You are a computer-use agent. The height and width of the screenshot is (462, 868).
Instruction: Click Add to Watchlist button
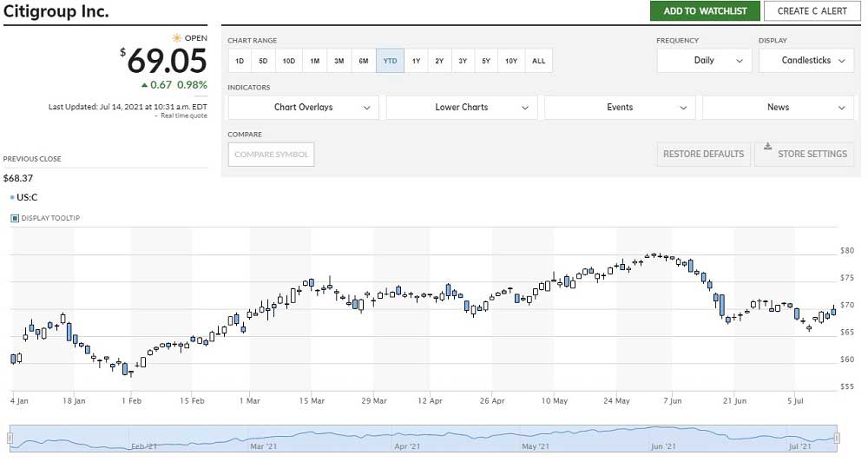(705, 11)
